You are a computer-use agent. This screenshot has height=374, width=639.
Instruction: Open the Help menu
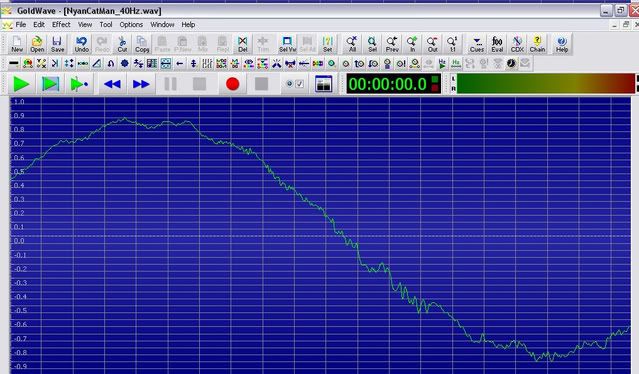188,25
